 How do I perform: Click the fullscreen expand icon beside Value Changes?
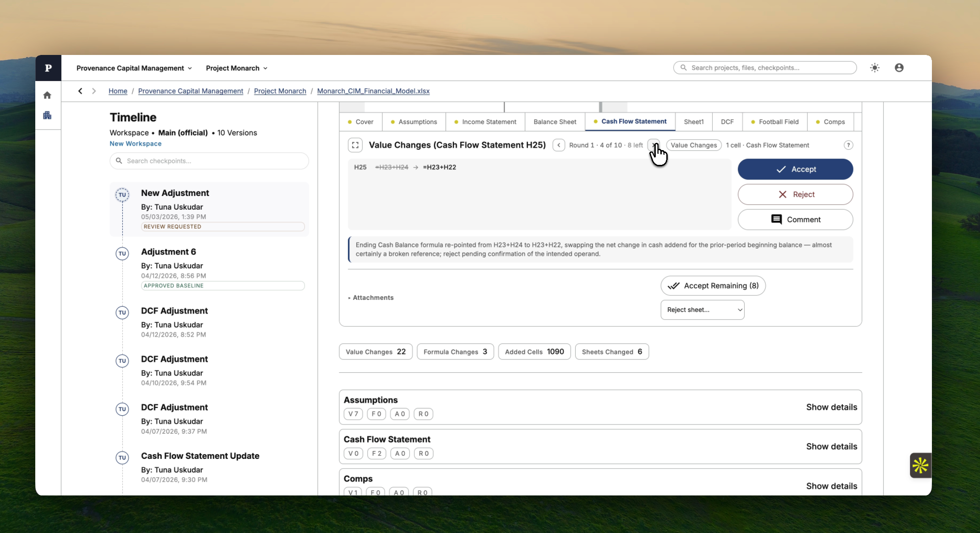click(x=355, y=145)
